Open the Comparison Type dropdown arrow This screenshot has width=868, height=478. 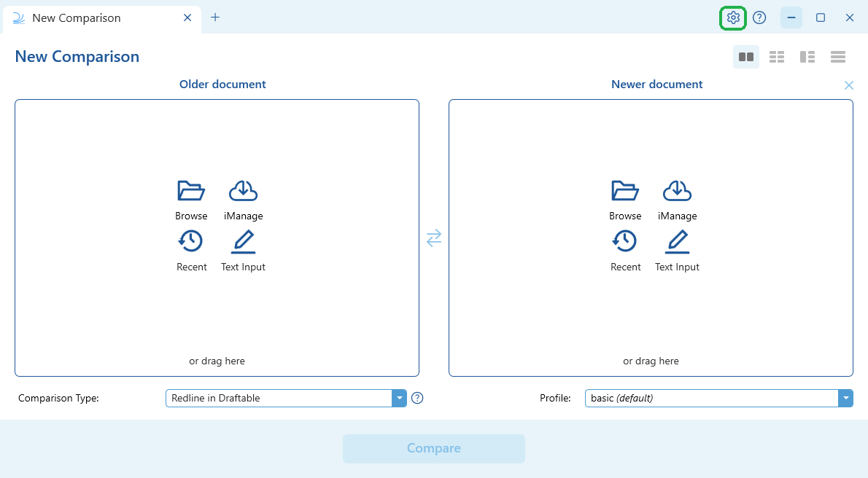399,399
